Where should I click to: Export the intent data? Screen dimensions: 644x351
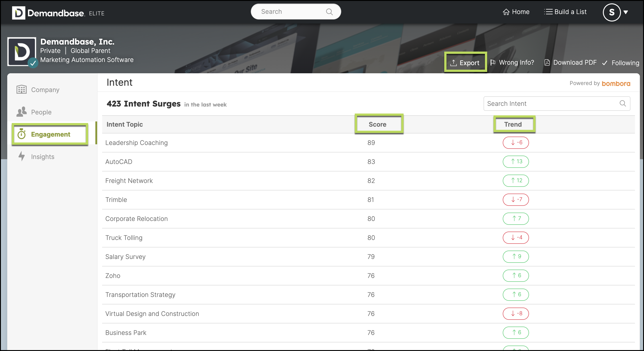point(465,63)
